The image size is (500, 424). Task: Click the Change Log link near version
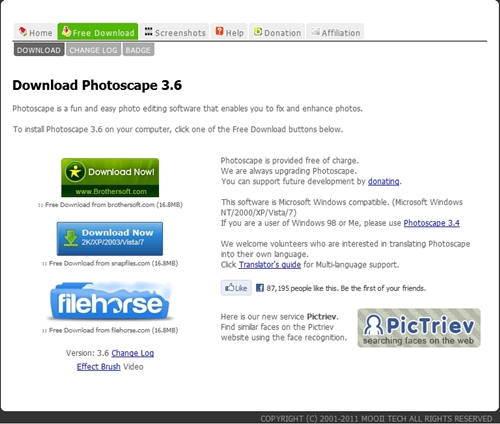(x=133, y=353)
